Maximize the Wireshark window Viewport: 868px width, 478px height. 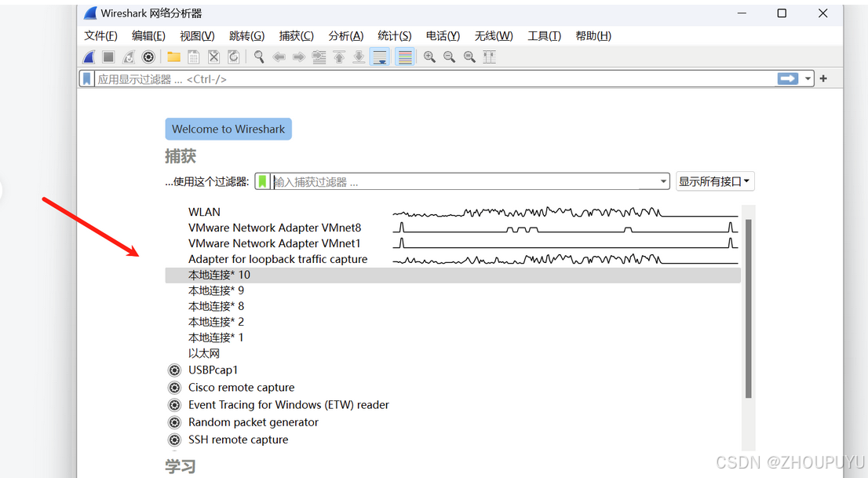point(782,13)
